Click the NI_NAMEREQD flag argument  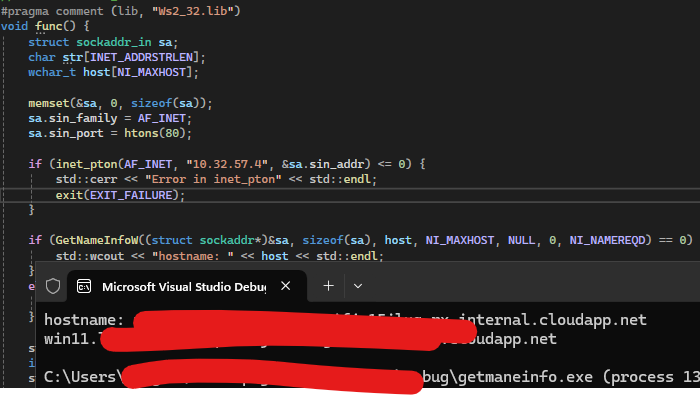point(607,240)
